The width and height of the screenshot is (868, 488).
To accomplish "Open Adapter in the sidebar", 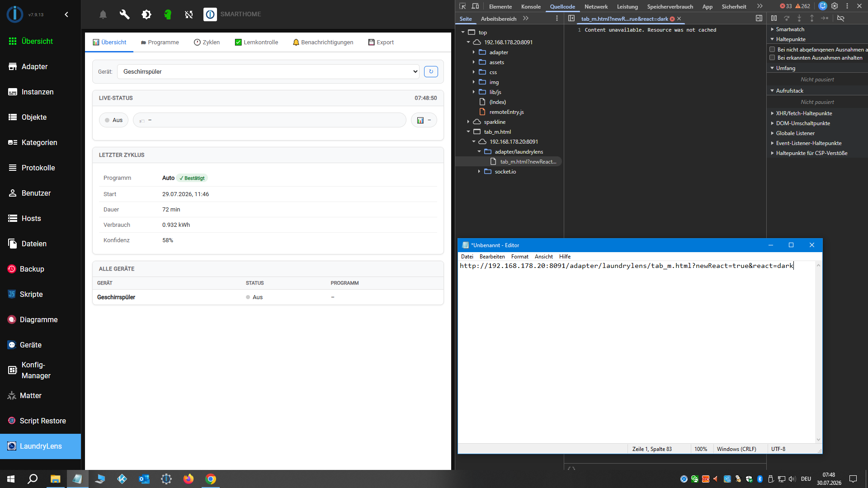I will pyautogui.click(x=41, y=66).
